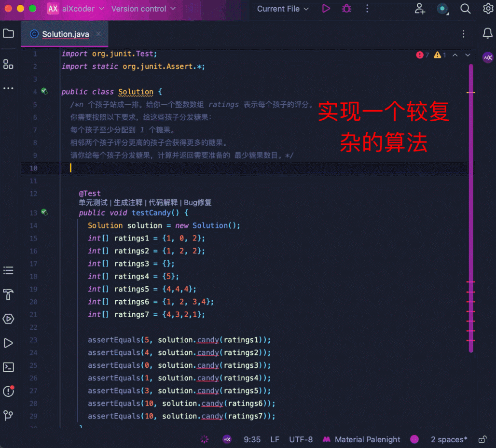Click line number 13 in gutter

coord(33,213)
